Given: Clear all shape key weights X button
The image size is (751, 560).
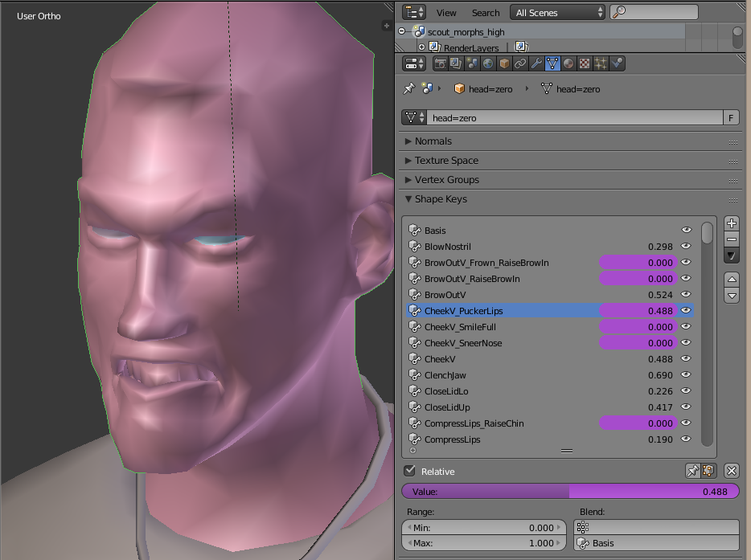Looking at the screenshot, I should 732,471.
